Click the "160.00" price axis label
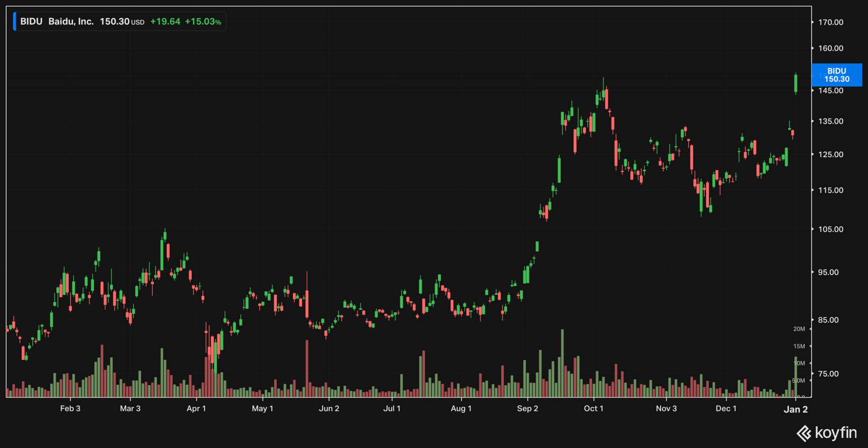This screenshot has width=868, height=448. click(x=831, y=48)
